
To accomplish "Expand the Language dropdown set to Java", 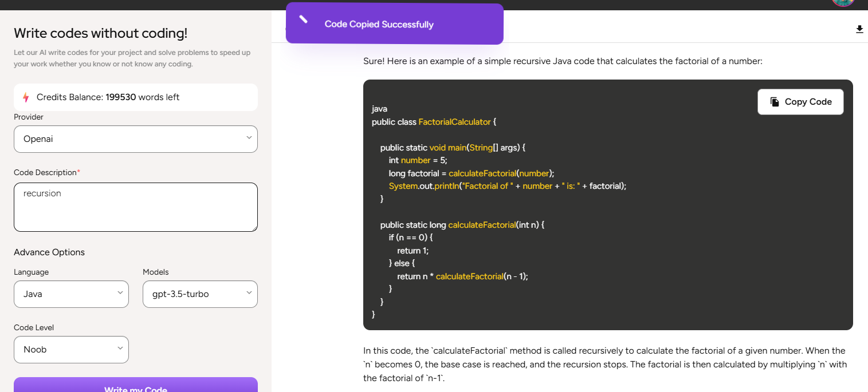I will (71, 294).
